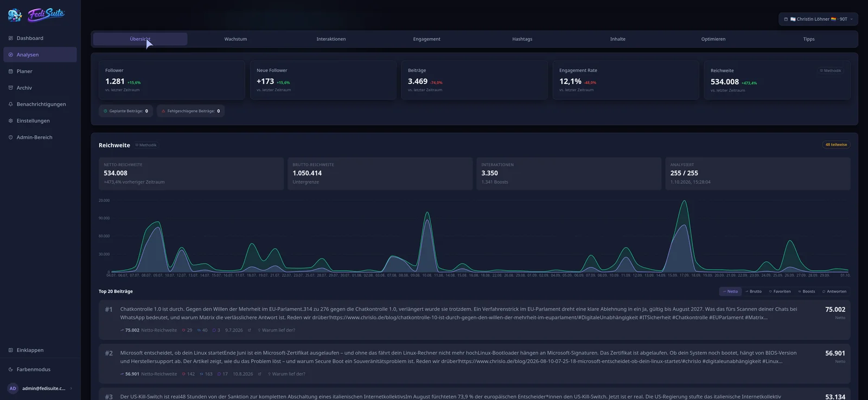
Task: Open the Optimieren tab
Action: coord(713,39)
